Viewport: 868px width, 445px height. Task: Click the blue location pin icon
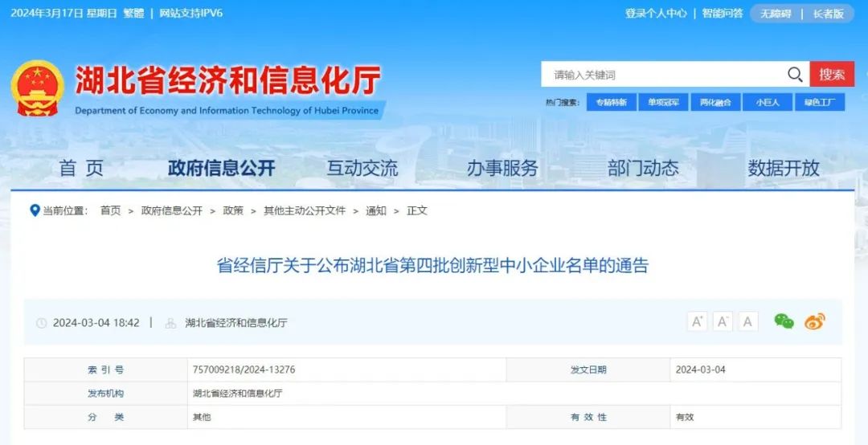point(35,210)
